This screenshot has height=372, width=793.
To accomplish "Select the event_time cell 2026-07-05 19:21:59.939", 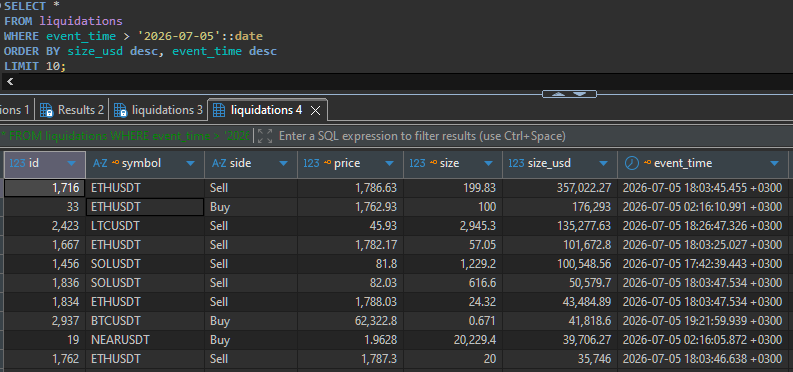I will click(703, 321).
